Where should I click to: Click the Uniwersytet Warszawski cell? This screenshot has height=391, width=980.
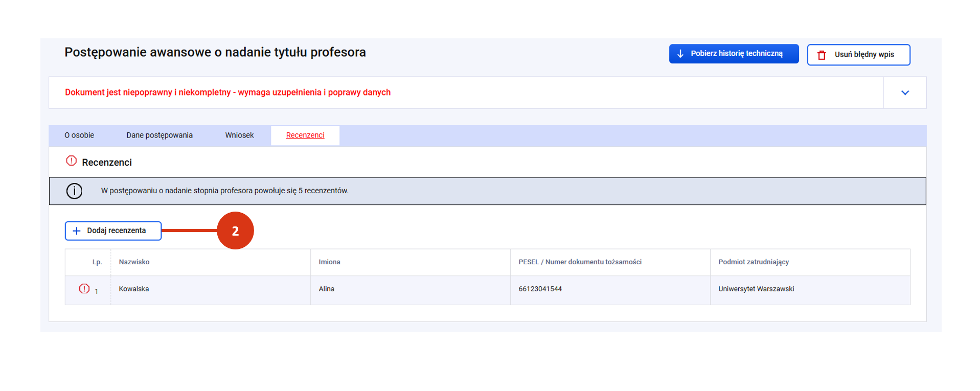tap(756, 289)
